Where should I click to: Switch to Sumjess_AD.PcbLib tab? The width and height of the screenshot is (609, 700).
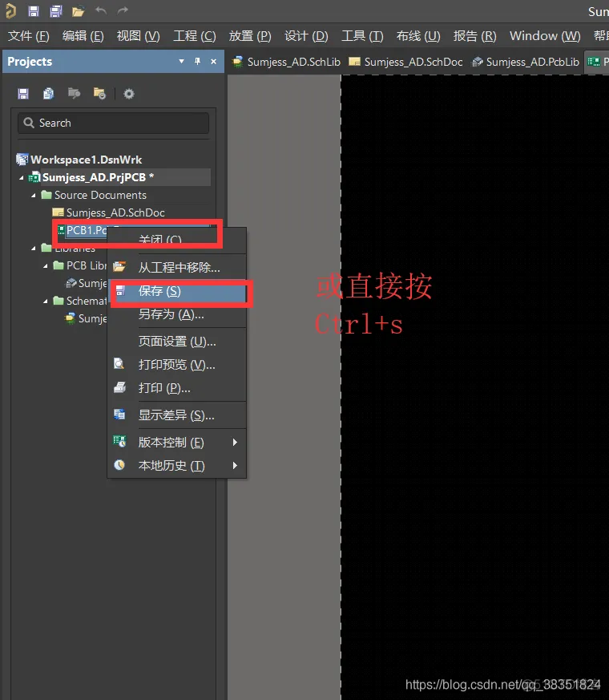click(x=526, y=62)
